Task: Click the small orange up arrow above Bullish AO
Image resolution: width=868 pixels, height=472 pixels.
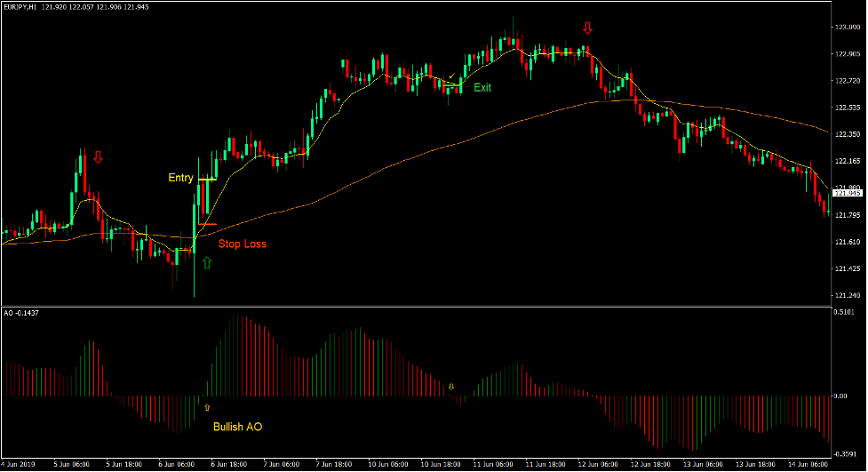Action: (x=208, y=407)
